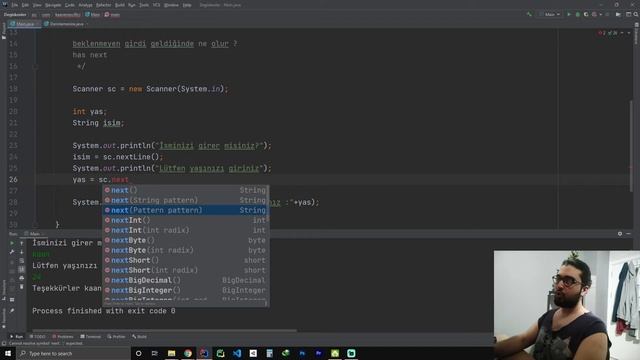The height and width of the screenshot is (360, 640).
Task: Open the Refactor menu
Action: (x=104, y=5)
